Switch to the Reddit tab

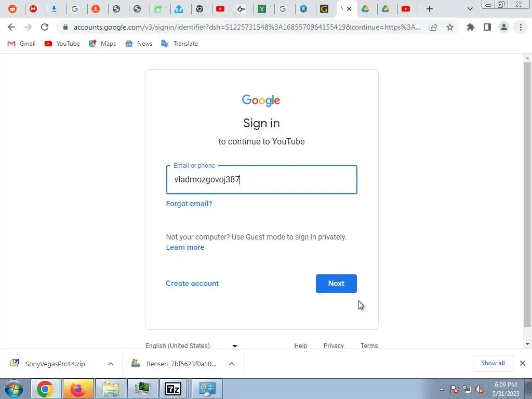(12, 9)
